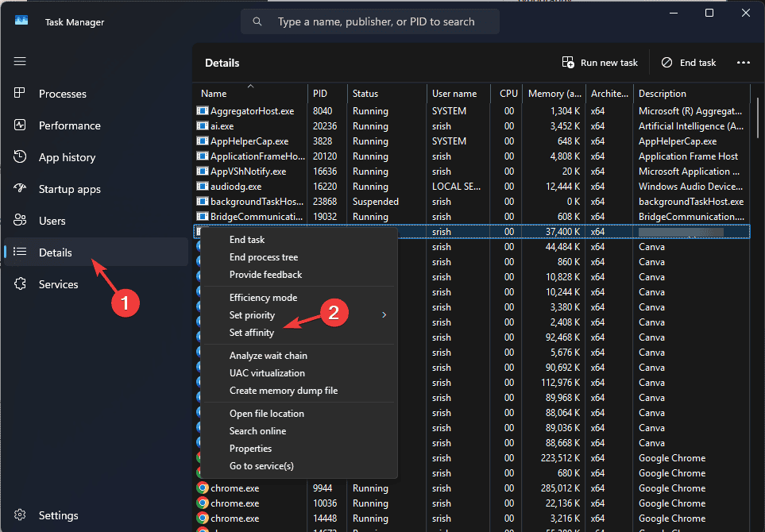The width and height of the screenshot is (765, 532).
Task: Choose Search online entry
Action: click(257, 431)
